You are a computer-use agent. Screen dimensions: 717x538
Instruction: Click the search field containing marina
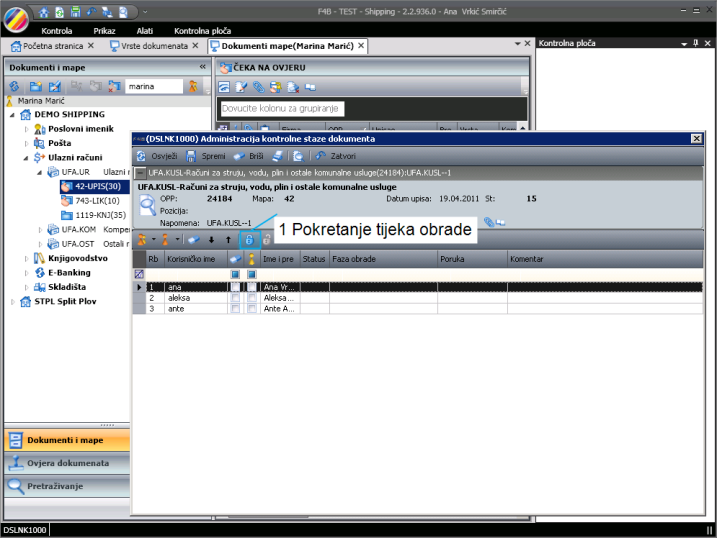[154, 87]
